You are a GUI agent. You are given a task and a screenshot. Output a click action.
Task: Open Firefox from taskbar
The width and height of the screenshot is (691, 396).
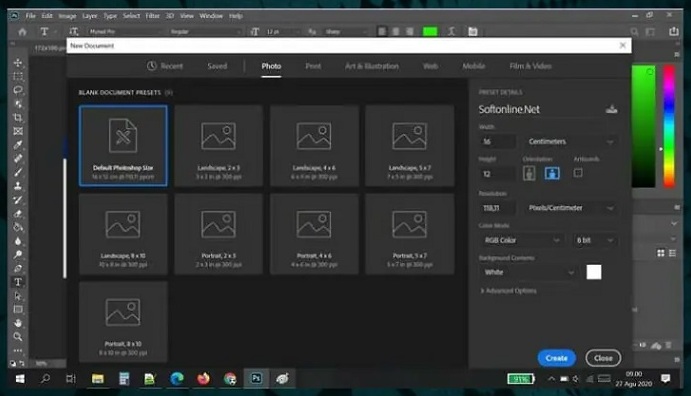203,378
